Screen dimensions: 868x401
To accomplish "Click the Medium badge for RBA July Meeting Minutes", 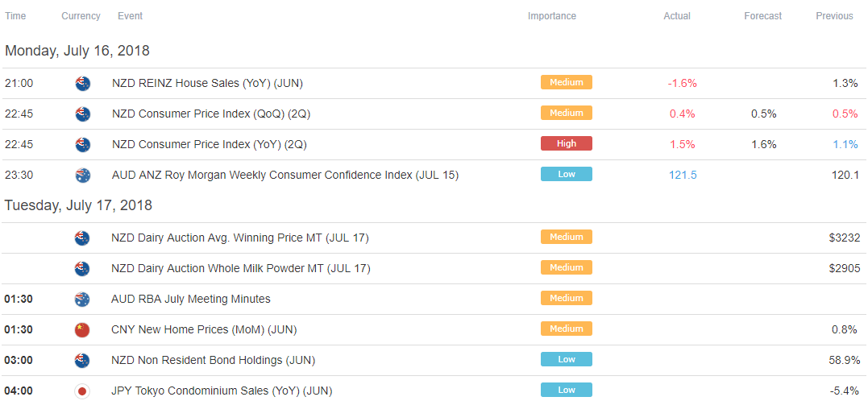I will [567, 298].
